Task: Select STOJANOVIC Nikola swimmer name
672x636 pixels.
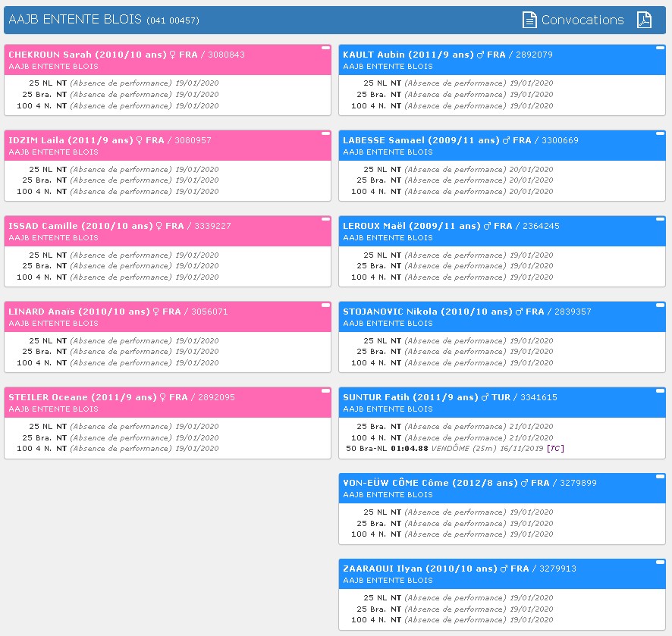Action: tap(390, 312)
